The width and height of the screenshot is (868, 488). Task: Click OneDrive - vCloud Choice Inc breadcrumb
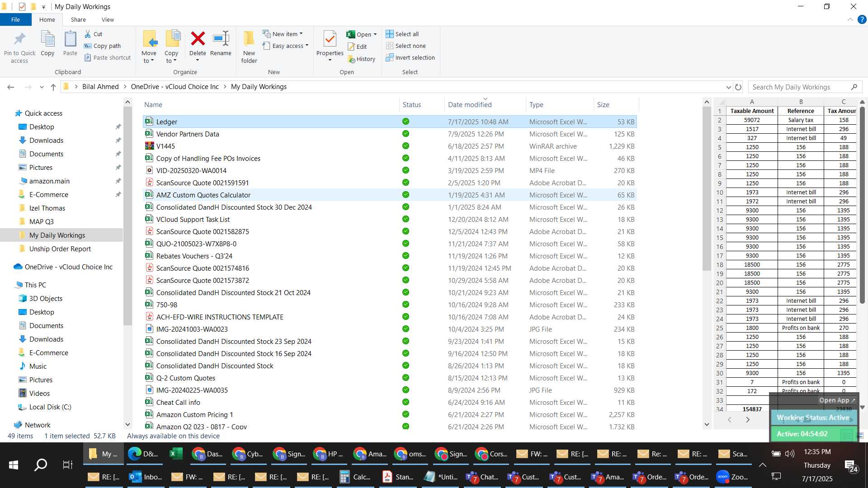click(x=175, y=87)
